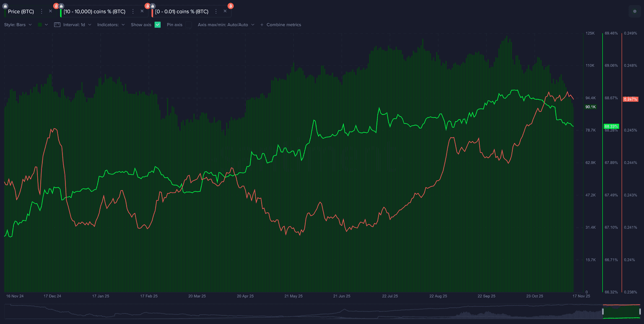Uncheck the Show axis checkbox
Image resolution: width=644 pixels, height=324 pixels.
(158, 25)
